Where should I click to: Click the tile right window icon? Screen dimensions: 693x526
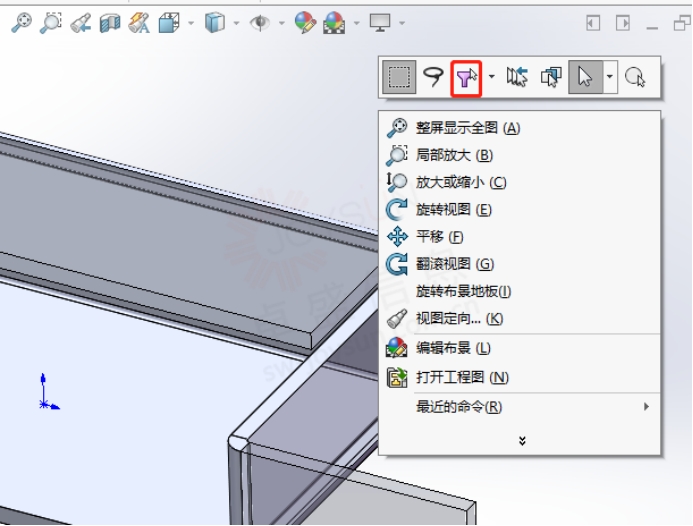pyautogui.click(x=623, y=23)
